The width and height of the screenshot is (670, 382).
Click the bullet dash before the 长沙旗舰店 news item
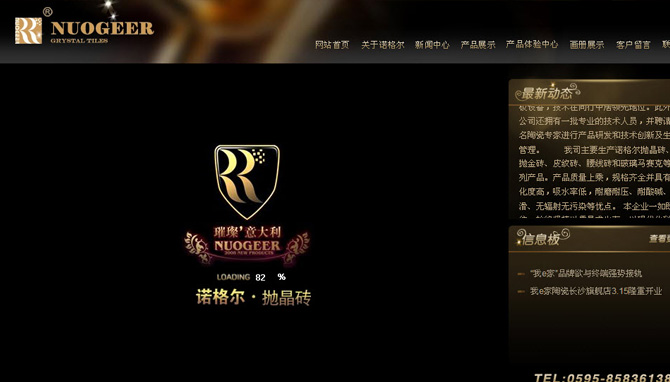pyautogui.click(x=521, y=292)
